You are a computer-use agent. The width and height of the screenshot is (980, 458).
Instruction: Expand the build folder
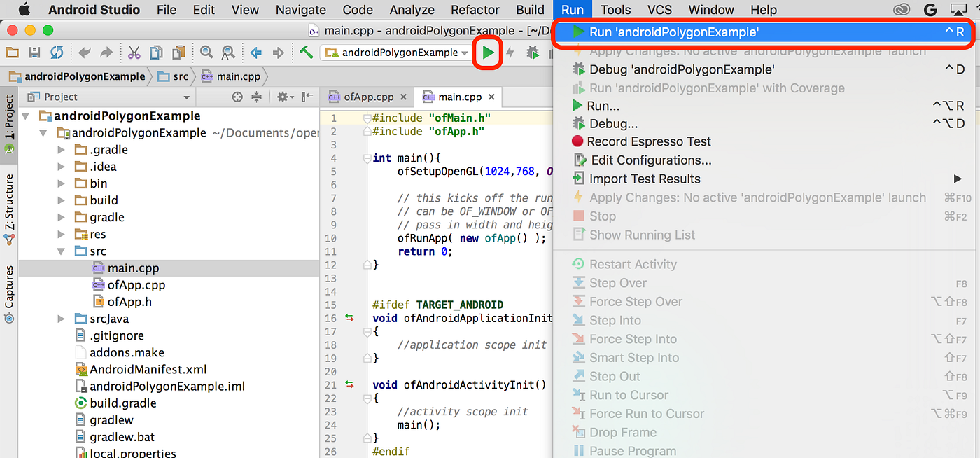61,200
